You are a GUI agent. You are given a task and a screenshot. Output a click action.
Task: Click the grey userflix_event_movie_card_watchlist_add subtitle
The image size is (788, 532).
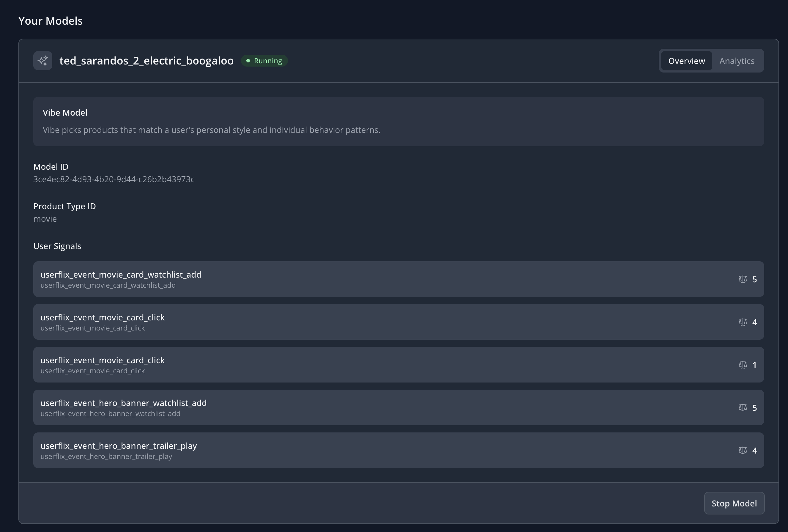pos(108,285)
